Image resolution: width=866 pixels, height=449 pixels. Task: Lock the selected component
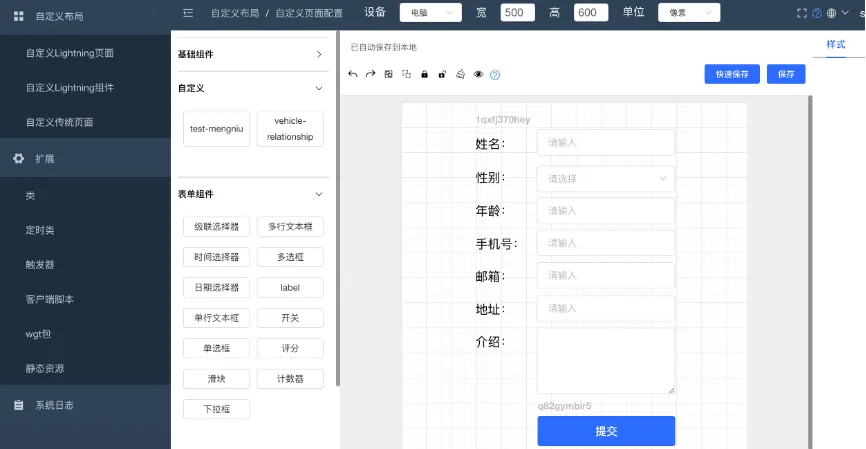[x=424, y=74]
